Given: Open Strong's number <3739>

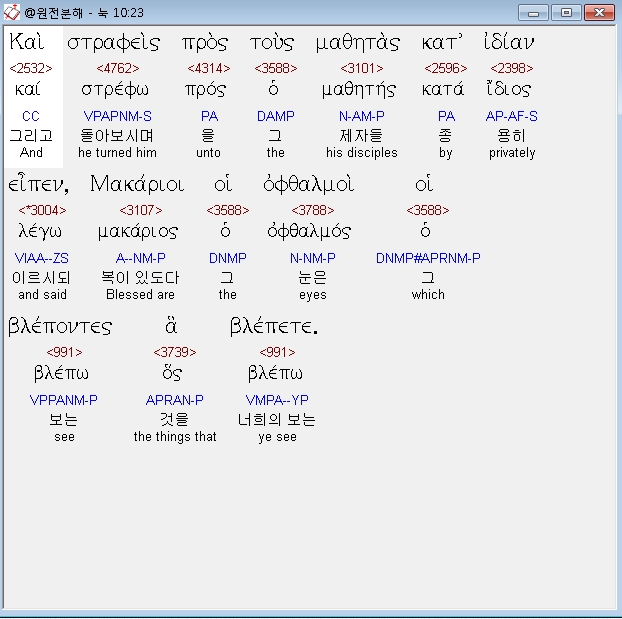Looking at the screenshot, I should click(x=175, y=352).
